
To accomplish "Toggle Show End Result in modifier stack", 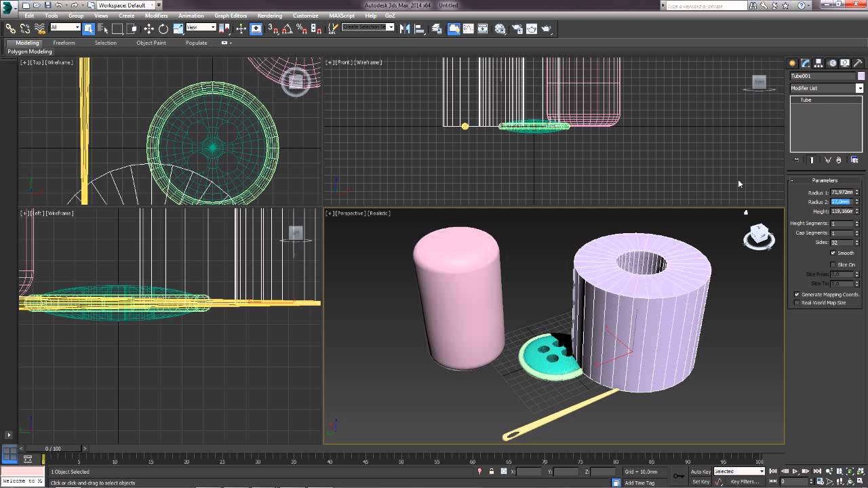I will coord(812,160).
